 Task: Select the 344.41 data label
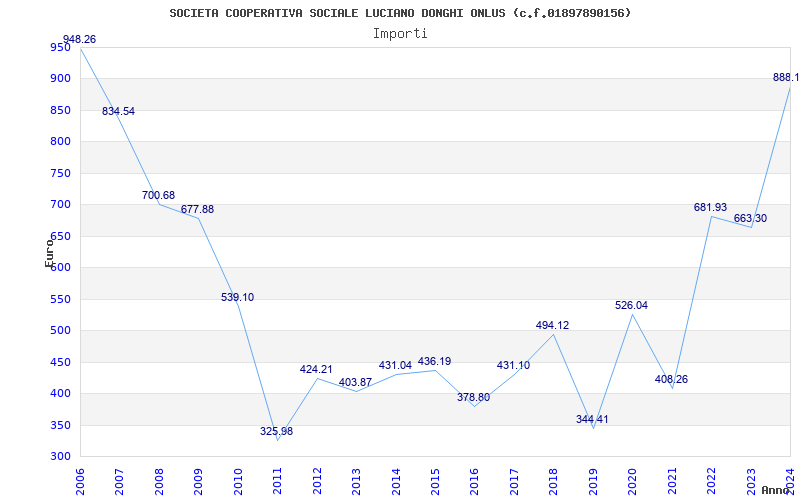(x=592, y=419)
